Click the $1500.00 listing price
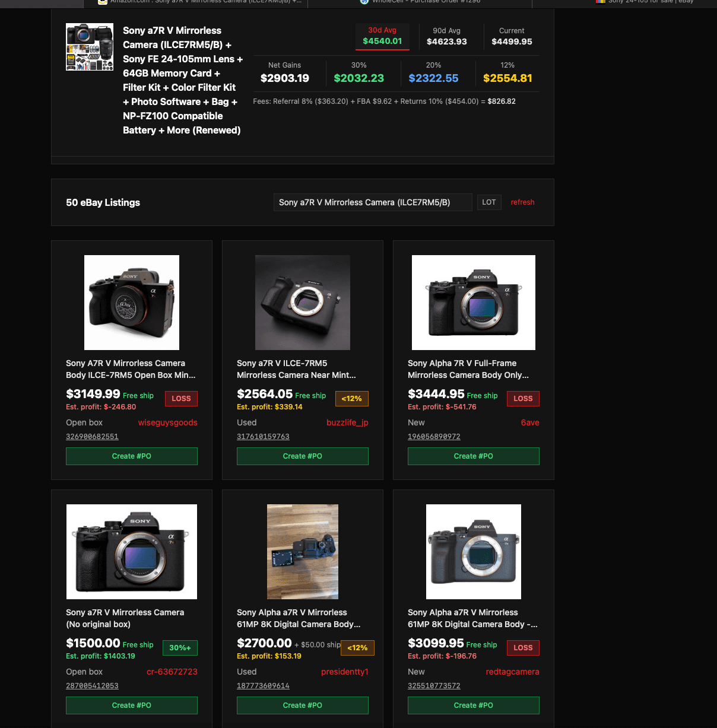This screenshot has width=717, height=728. [93, 643]
